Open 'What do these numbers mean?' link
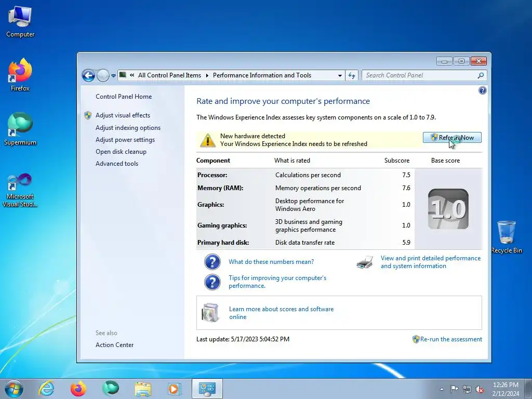The image size is (532, 399). [x=271, y=262]
